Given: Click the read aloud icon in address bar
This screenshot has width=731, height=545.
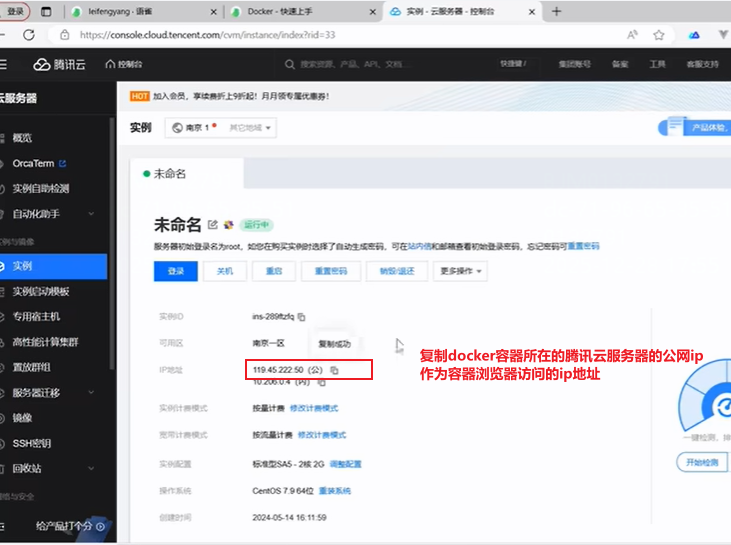Looking at the screenshot, I should pyautogui.click(x=632, y=35).
